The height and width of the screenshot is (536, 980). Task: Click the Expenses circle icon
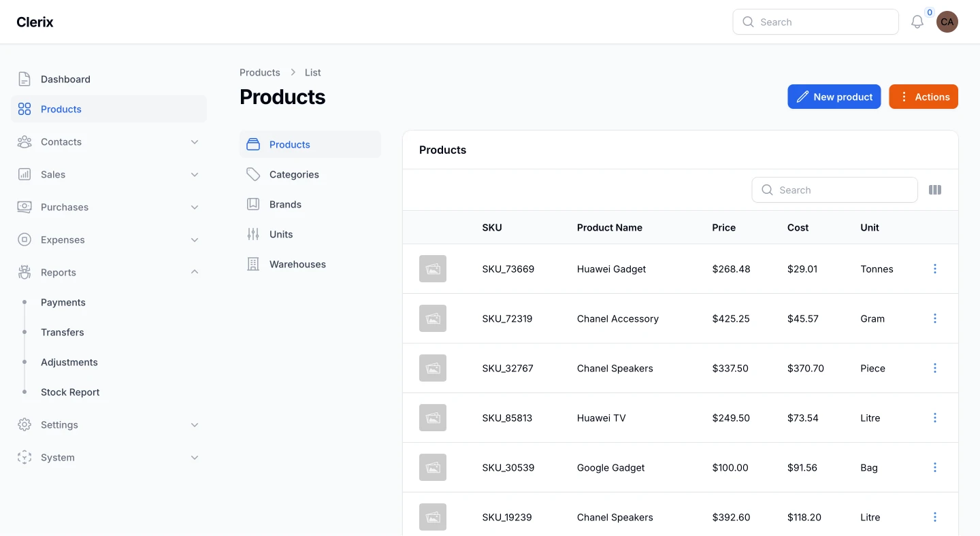click(24, 239)
